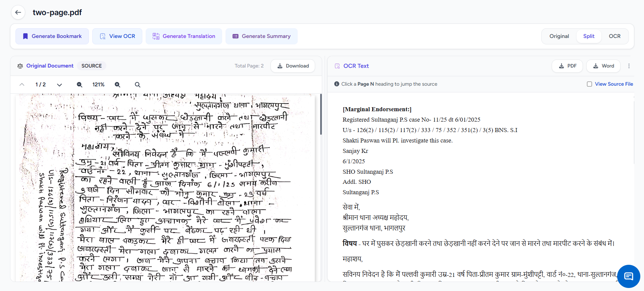Click the 121% zoom level value

98,85
